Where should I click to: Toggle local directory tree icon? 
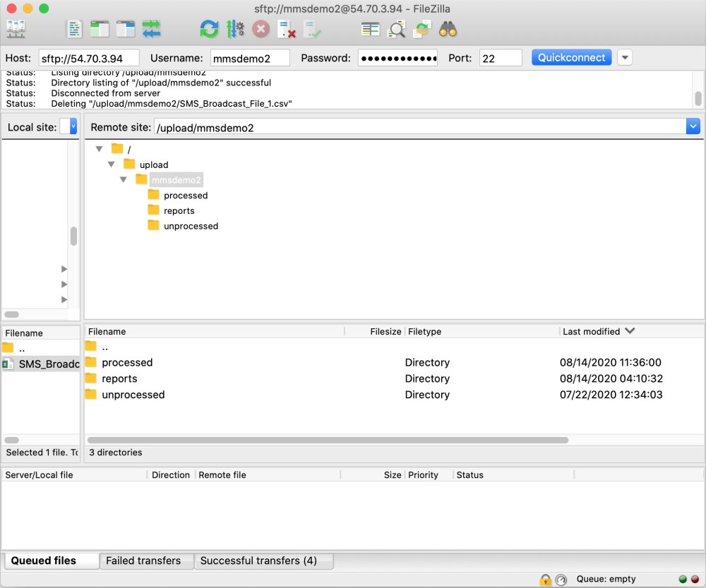100,30
